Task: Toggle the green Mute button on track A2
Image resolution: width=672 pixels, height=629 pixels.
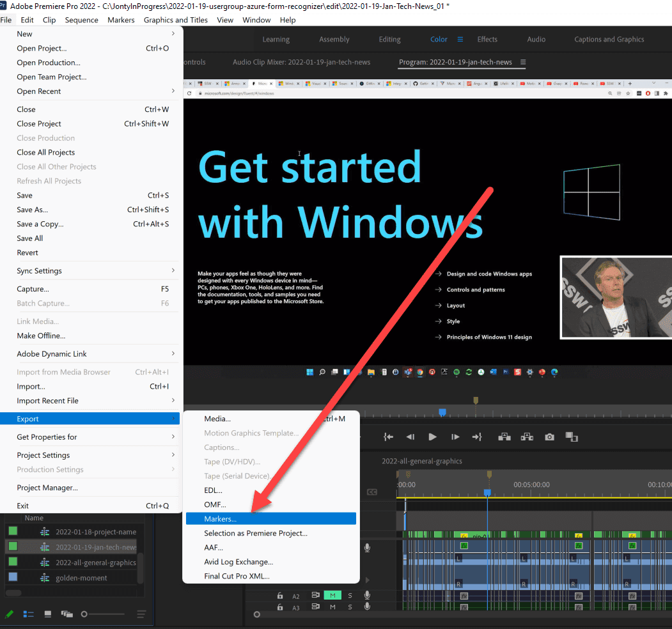Action: 332,595
